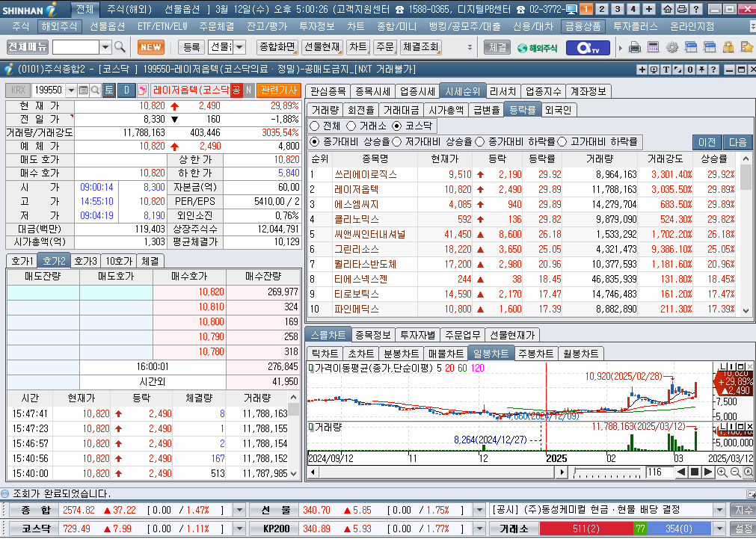756x539 pixels.
Task: Click the 관련기사 button
Action: tap(279, 90)
